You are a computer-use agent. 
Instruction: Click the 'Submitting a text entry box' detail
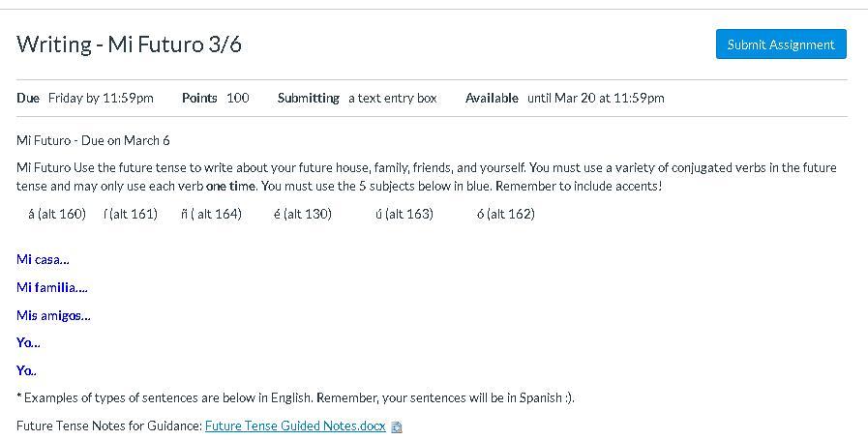[x=357, y=98]
